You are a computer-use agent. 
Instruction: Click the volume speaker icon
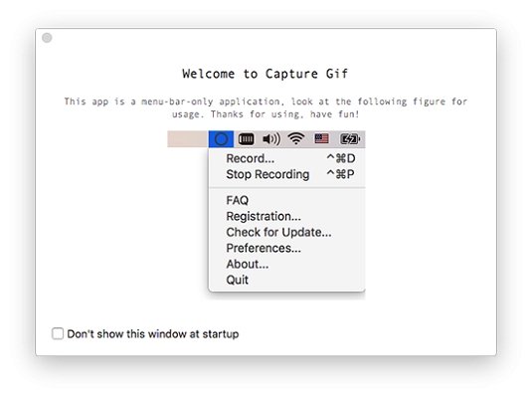pyautogui.click(x=271, y=139)
